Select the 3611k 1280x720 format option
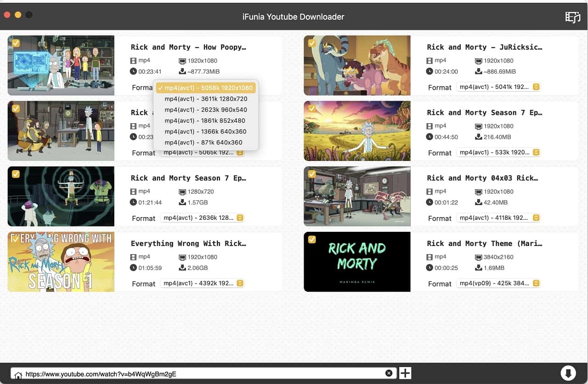 (x=206, y=99)
